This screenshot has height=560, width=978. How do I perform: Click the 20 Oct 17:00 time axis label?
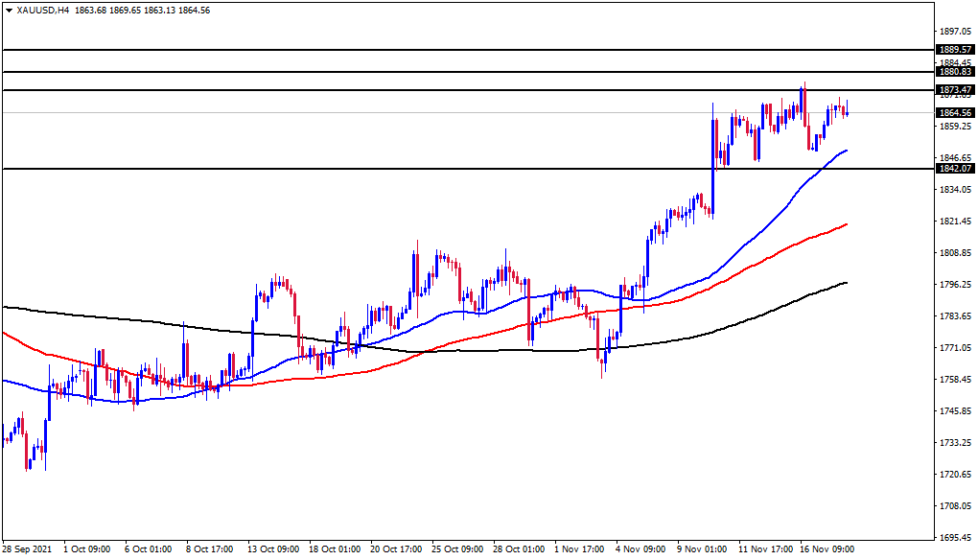click(395, 549)
